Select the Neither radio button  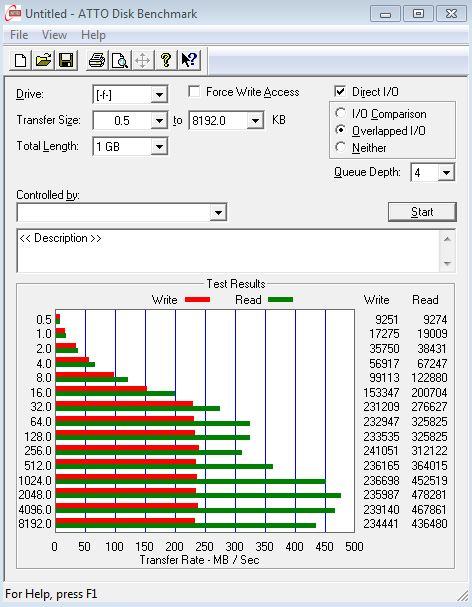pyautogui.click(x=340, y=147)
